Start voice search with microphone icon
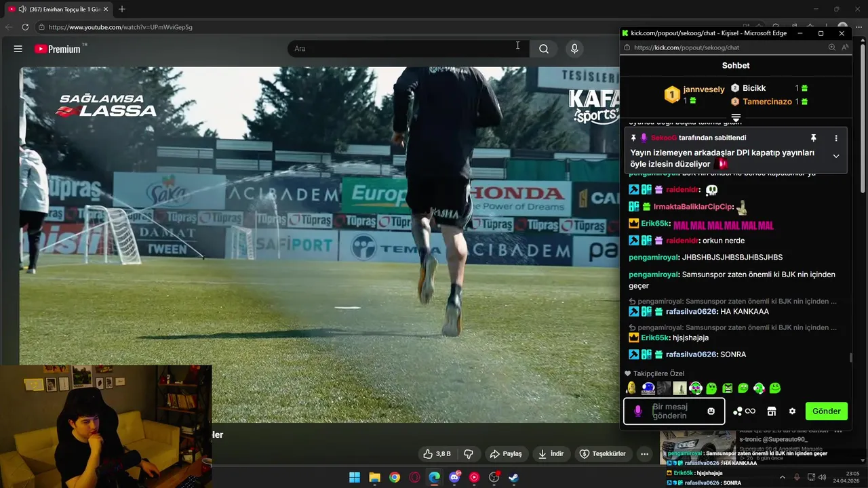The height and width of the screenshot is (488, 868). pos(574,49)
